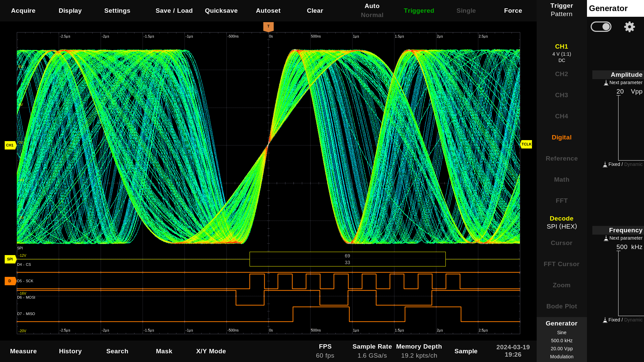Toggle the generator output switch
This screenshot has height=362, width=644.
pyautogui.click(x=601, y=27)
